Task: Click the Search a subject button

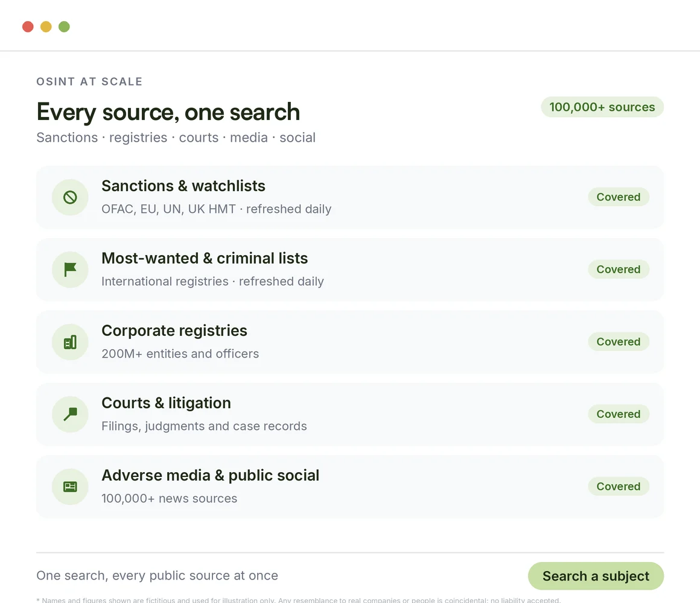Action: [596, 576]
